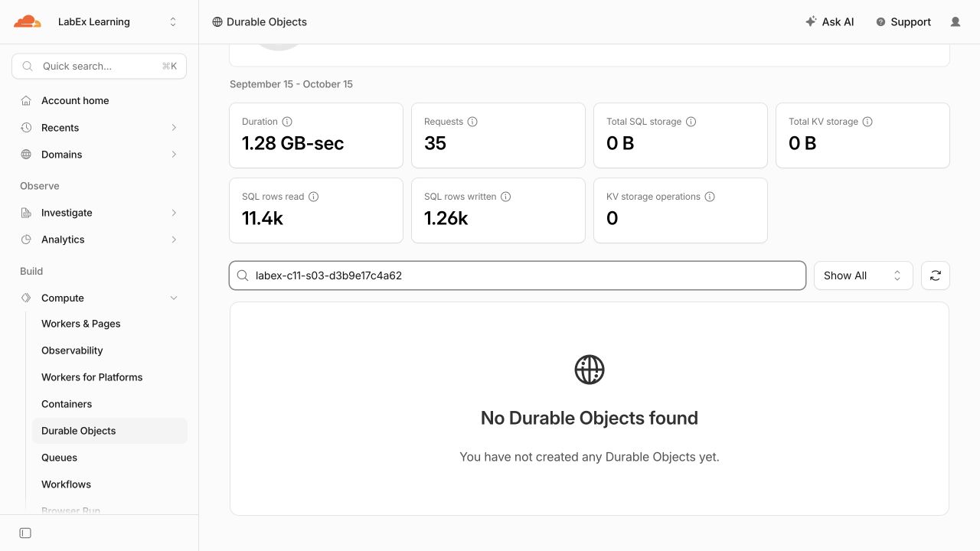Click the Compute sidebar item
This screenshot has width=980, height=551.
click(x=99, y=298)
